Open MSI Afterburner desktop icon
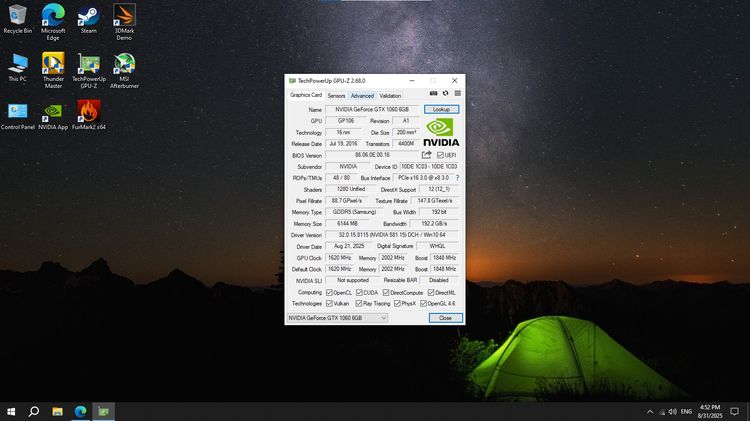The image size is (750, 421). pyautogui.click(x=124, y=65)
